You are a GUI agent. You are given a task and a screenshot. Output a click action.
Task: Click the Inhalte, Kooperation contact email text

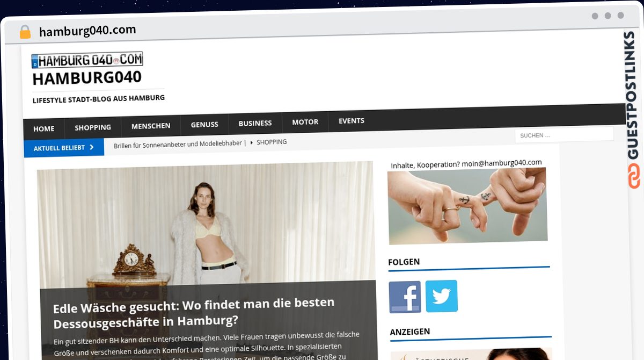(x=466, y=164)
